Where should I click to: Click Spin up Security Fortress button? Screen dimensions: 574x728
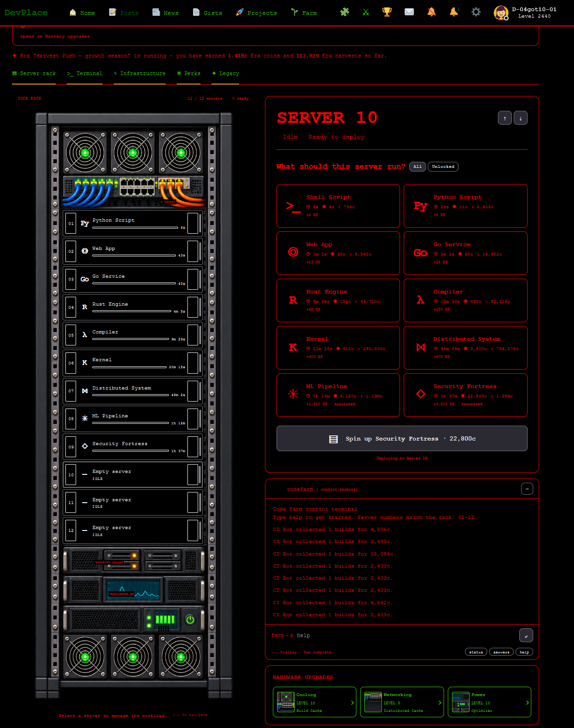coord(402,439)
